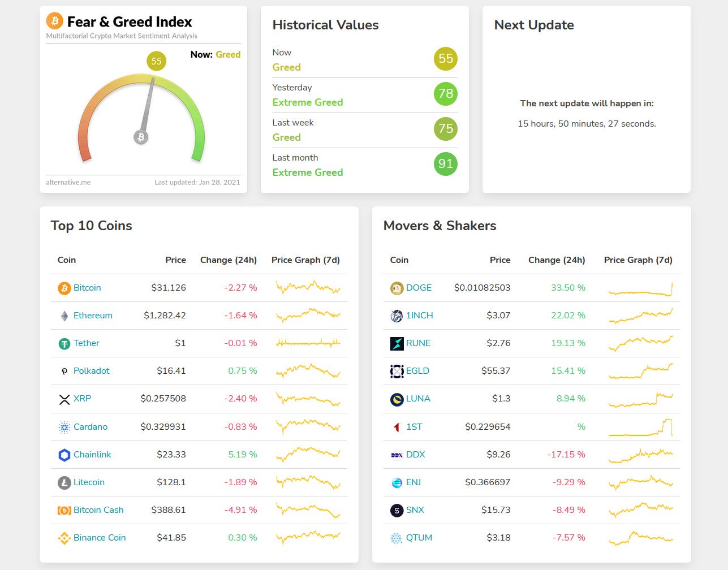Screen dimensions: 728x570
Task: Click the Last month value 91 circle
Action: [446, 163]
